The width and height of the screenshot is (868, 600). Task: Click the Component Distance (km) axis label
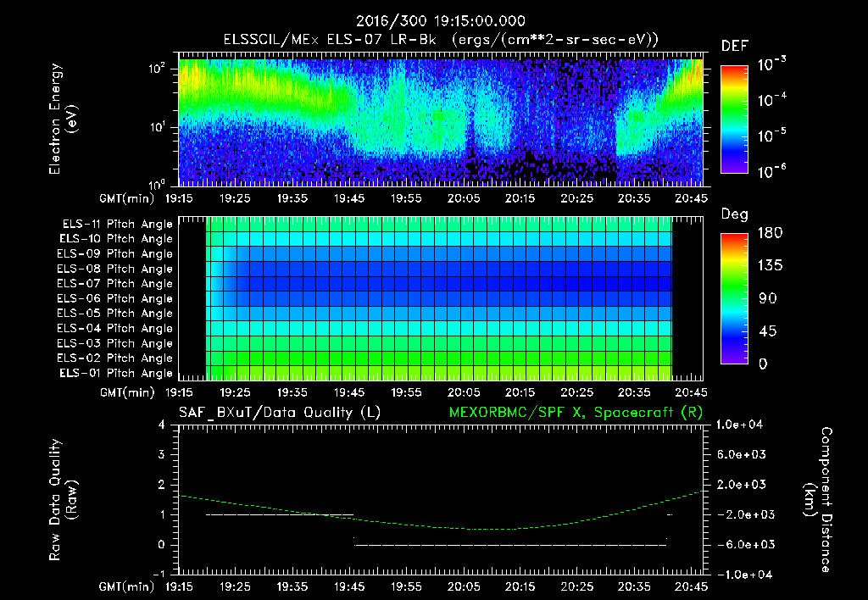click(817, 500)
